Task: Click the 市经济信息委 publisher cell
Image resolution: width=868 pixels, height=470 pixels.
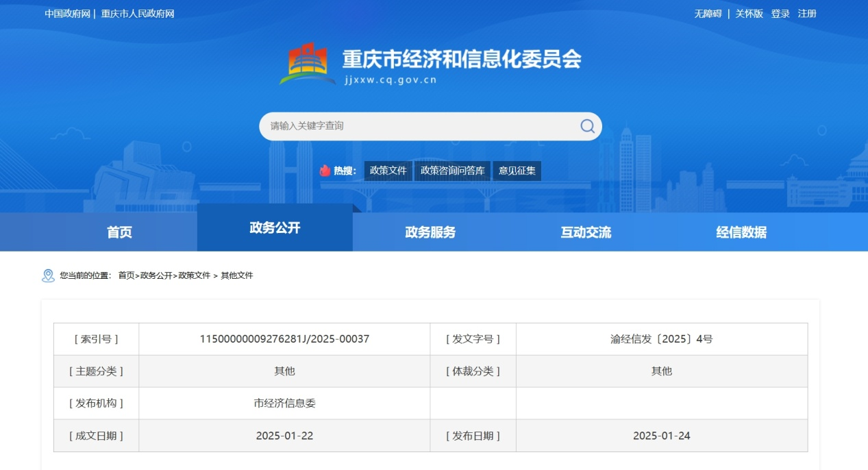Action: (284, 404)
